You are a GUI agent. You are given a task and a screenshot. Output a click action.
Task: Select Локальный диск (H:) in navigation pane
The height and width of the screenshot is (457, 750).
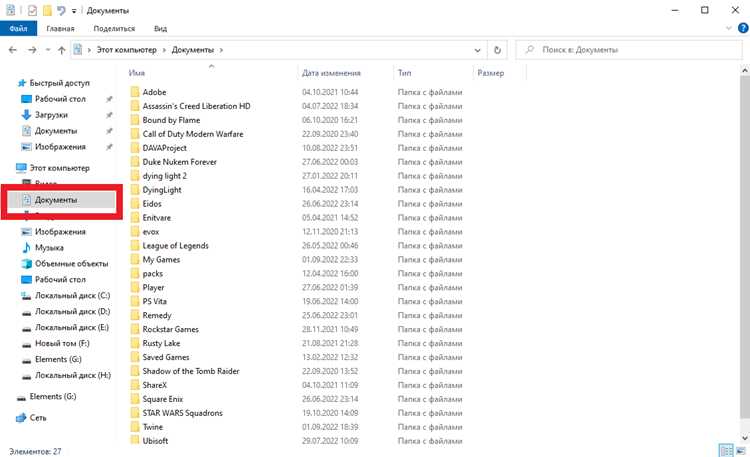(x=72, y=376)
